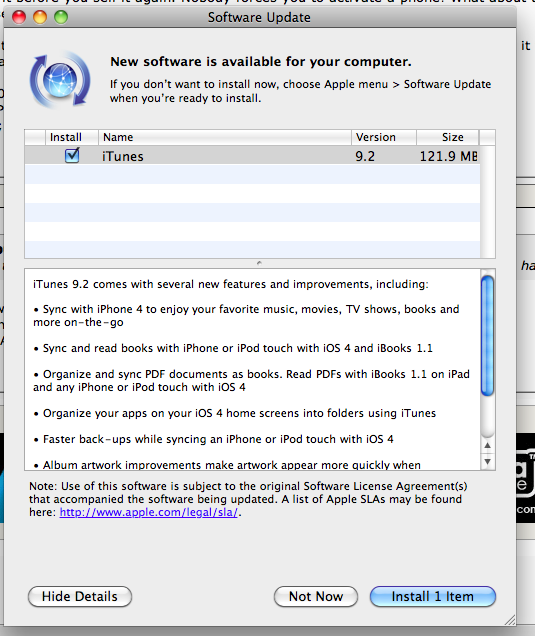This screenshot has height=636, width=535.
Task: Open the apple.com/legal/sla link
Action: [148, 512]
